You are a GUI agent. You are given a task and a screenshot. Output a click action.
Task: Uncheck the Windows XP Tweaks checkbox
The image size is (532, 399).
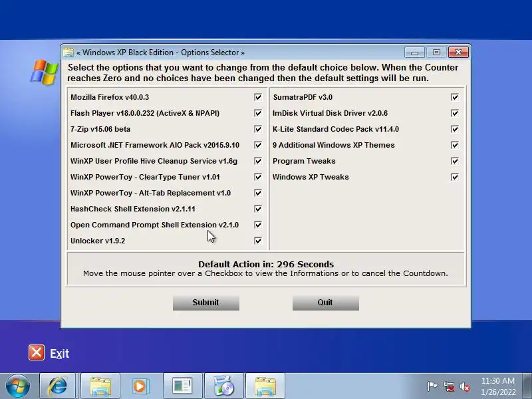[455, 177]
